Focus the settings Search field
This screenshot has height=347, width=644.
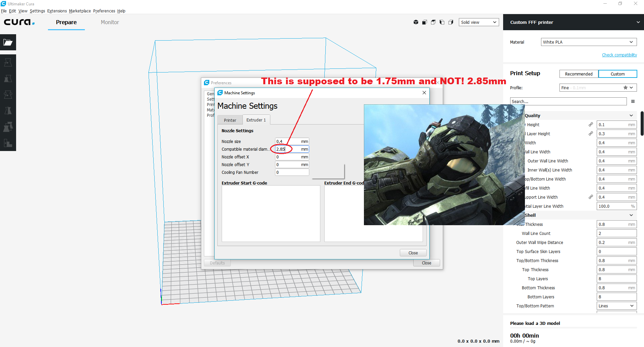568,101
